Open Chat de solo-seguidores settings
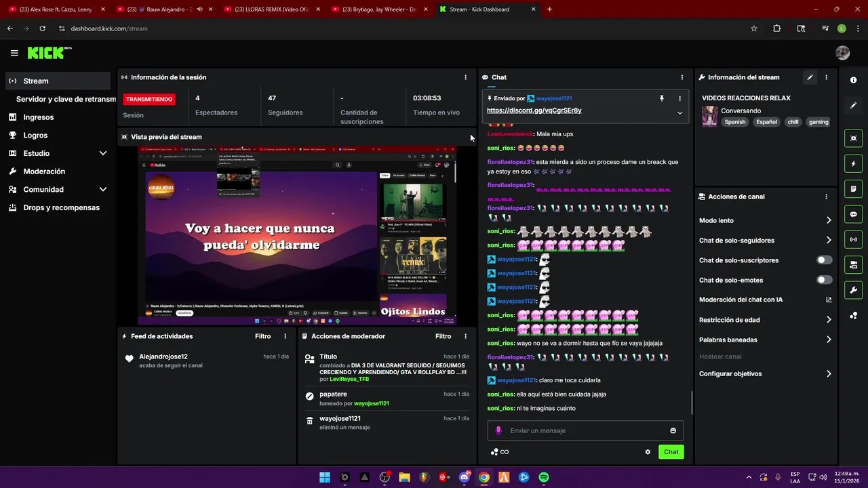The width and height of the screenshot is (868, 488). [765, 241]
